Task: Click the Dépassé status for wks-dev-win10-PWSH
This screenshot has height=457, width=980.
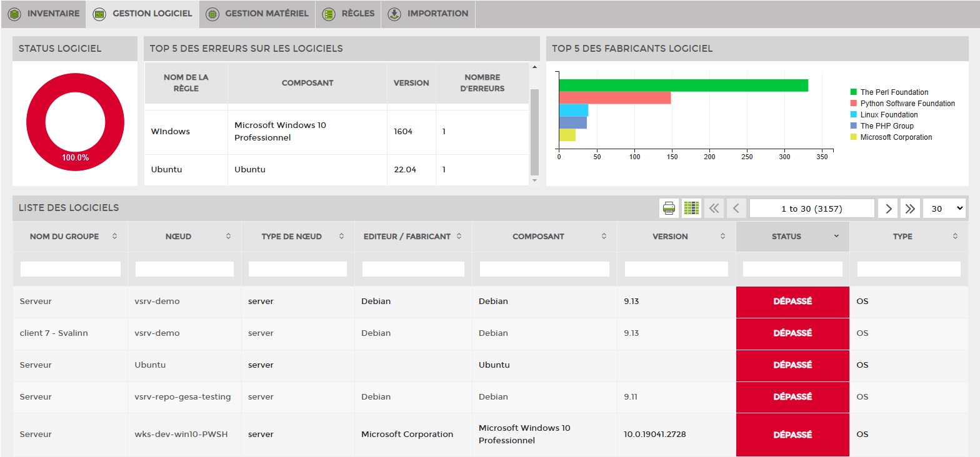Action: 792,435
